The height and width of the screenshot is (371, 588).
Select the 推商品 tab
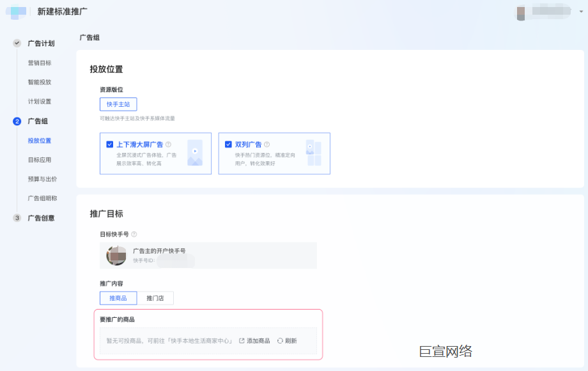(x=118, y=298)
